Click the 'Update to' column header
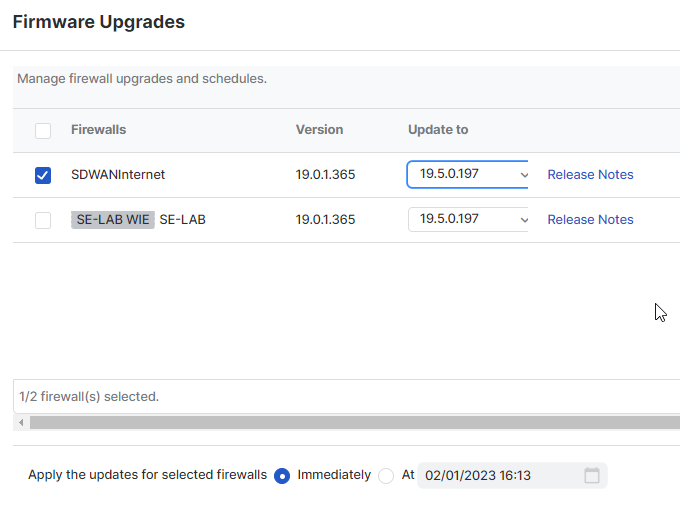Viewport: 680px width, 511px height. point(438,130)
